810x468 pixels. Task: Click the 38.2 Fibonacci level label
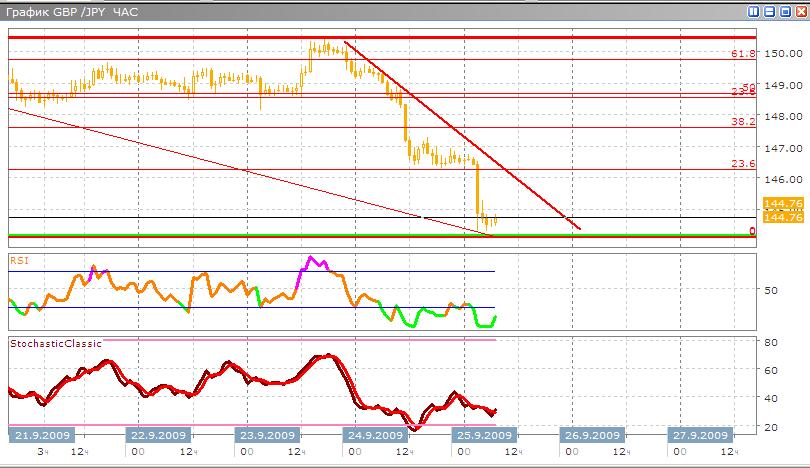742,121
